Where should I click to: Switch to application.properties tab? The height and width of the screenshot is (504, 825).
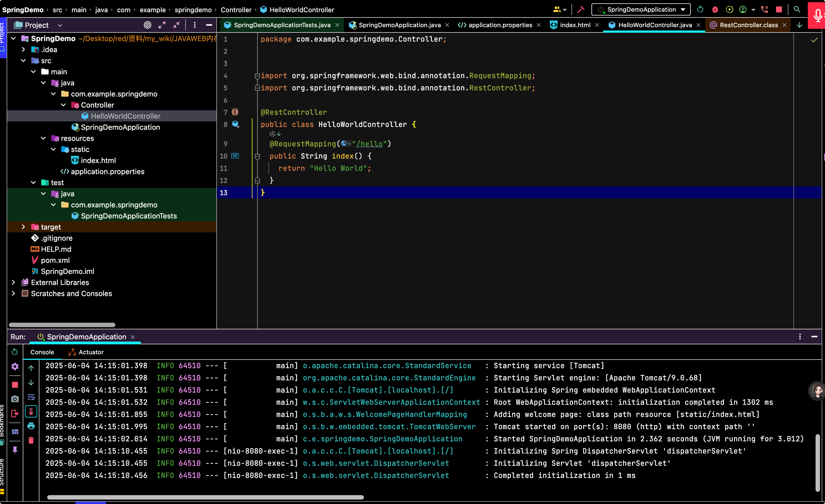tap(500, 25)
